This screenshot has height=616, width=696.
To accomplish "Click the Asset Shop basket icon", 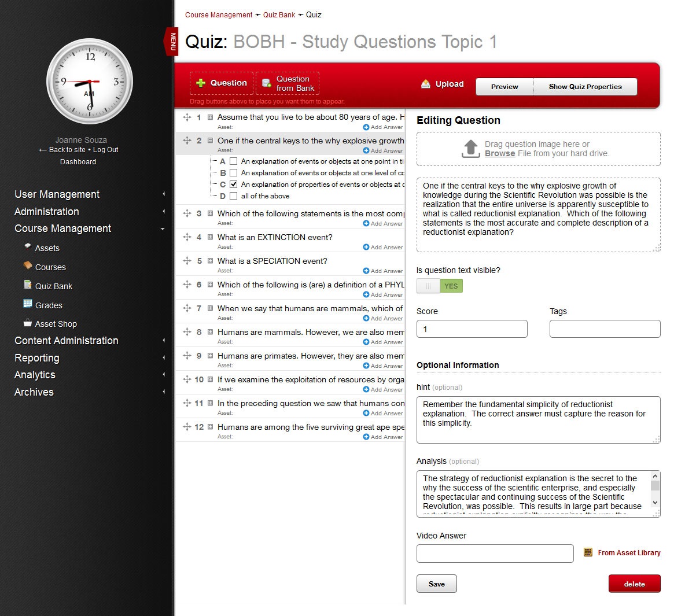I will point(27,323).
